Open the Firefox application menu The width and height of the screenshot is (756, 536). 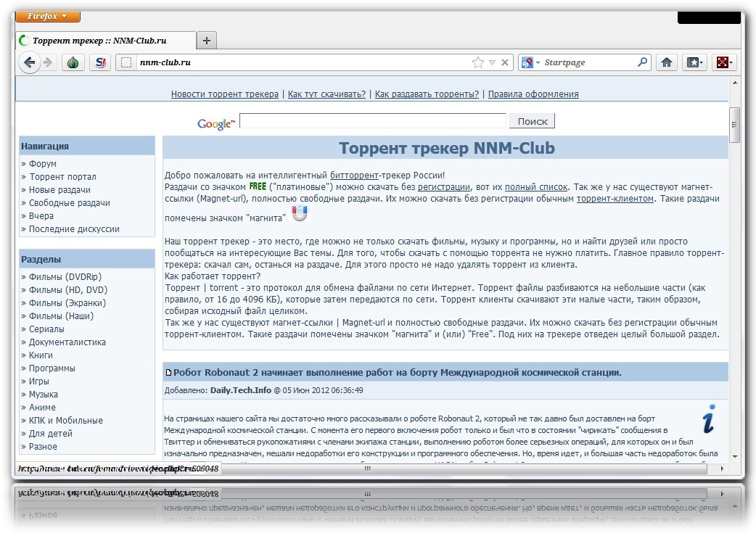(x=48, y=16)
